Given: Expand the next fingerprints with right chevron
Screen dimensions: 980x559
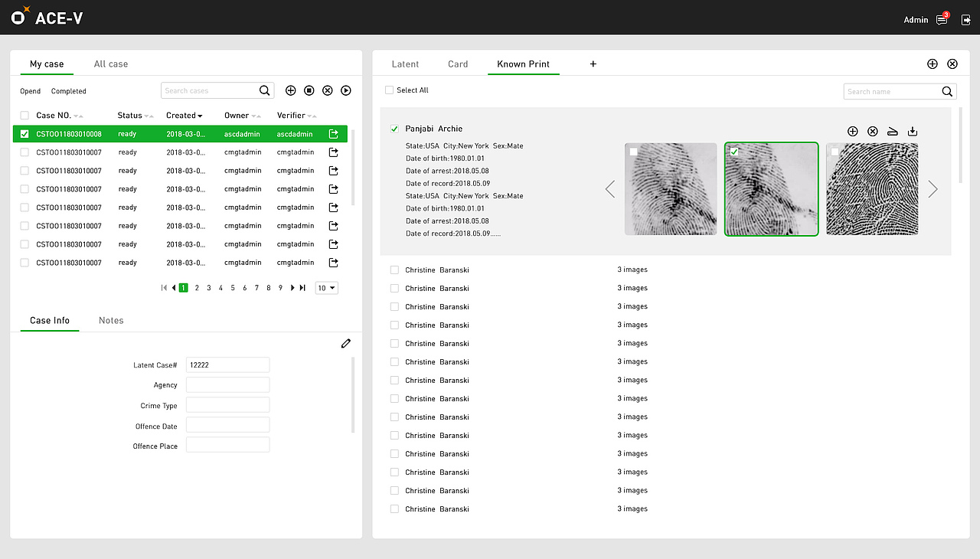Looking at the screenshot, I should pos(933,189).
